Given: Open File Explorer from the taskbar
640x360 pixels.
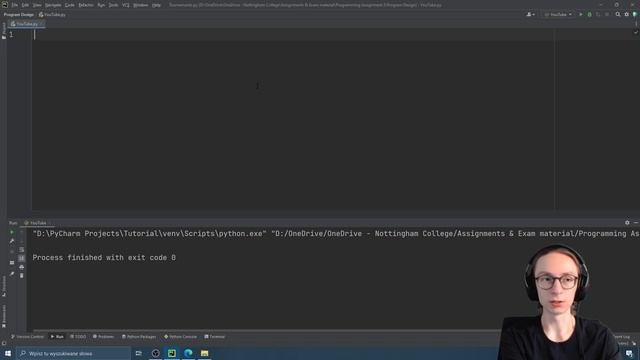Looking at the screenshot, I should (204, 353).
